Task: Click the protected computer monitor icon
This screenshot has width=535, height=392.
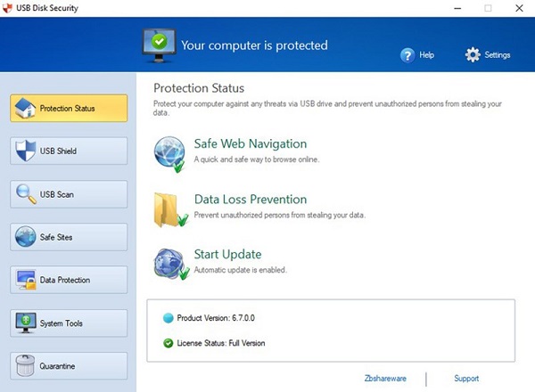Action: (x=159, y=46)
